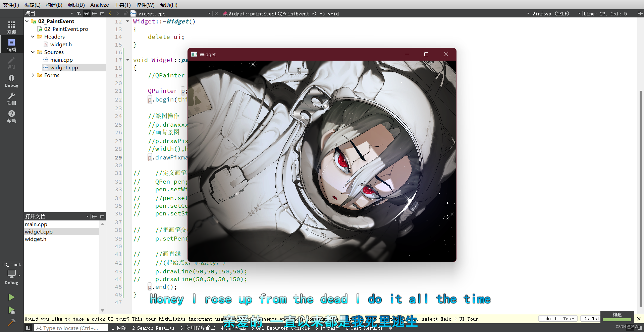This screenshot has width=644, height=332.
Task: Click the file lock icon in editor toolbar
Action: coord(125,13)
